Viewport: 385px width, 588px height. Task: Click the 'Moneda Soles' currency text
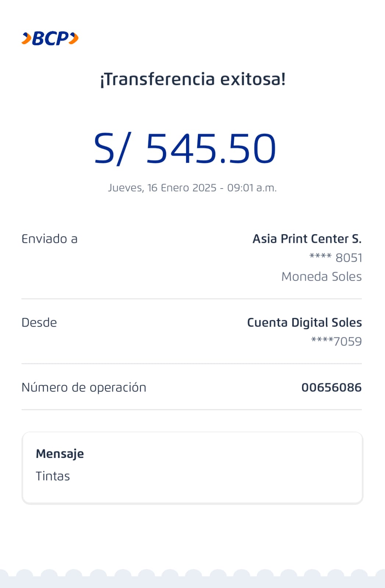(321, 276)
